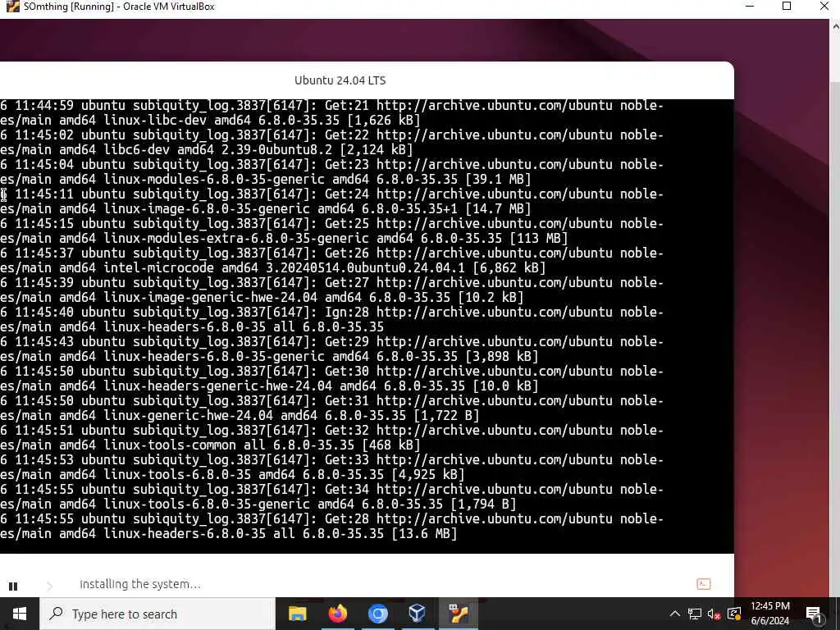Click the linux-tools-6.8.0-35 [4,925 kB] line

(232, 474)
